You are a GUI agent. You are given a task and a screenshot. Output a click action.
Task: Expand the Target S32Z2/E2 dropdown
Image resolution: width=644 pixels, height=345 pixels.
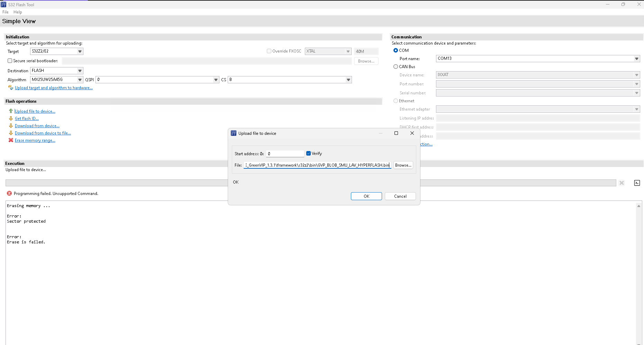coord(80,51)
